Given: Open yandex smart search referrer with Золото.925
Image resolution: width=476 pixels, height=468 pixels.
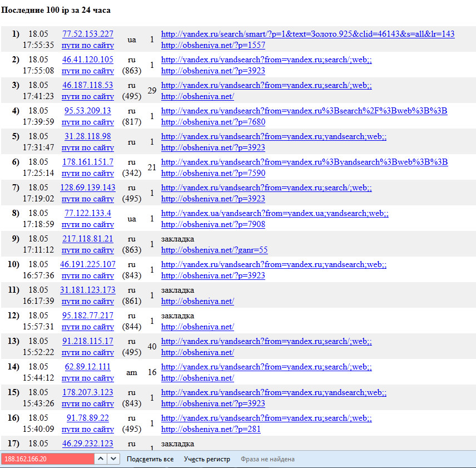Looking at the screenshot, I should coord(308,34).
